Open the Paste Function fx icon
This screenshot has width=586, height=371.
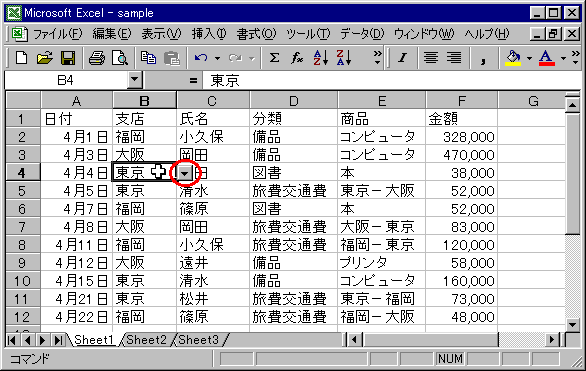coord(297,58)
